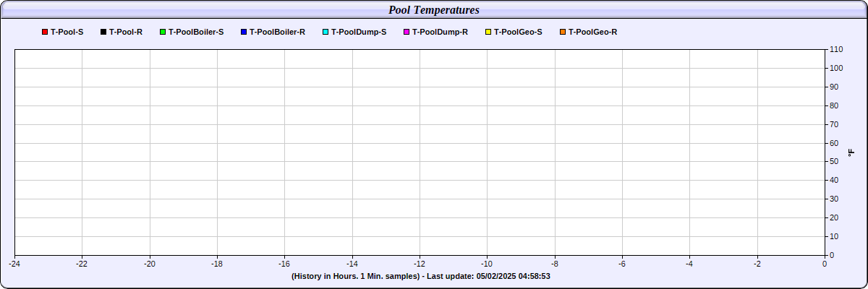Click the -12 hour axis label

(x=420, y=264)
